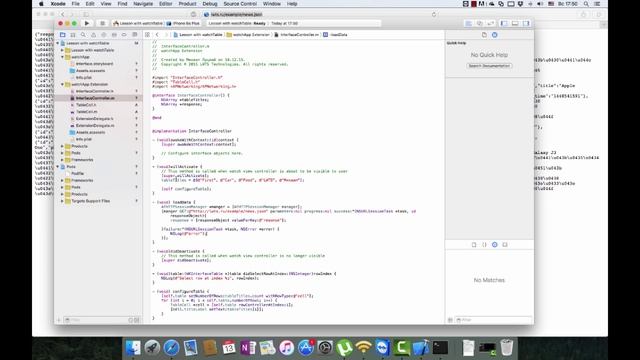Open the related items grid in jump bar
The height and width of the screenshot is (360, 640).
(147, 35)
